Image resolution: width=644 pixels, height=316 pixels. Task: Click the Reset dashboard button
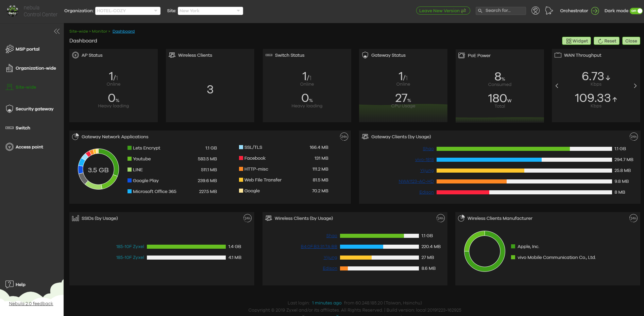(607, 41)
